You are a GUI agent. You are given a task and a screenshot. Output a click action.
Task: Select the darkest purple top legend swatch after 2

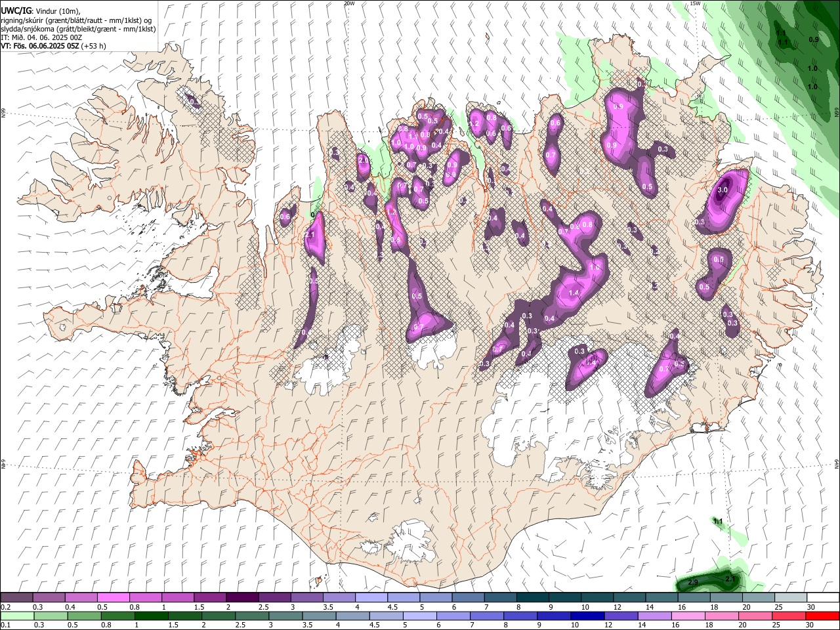tap(243, 598)
